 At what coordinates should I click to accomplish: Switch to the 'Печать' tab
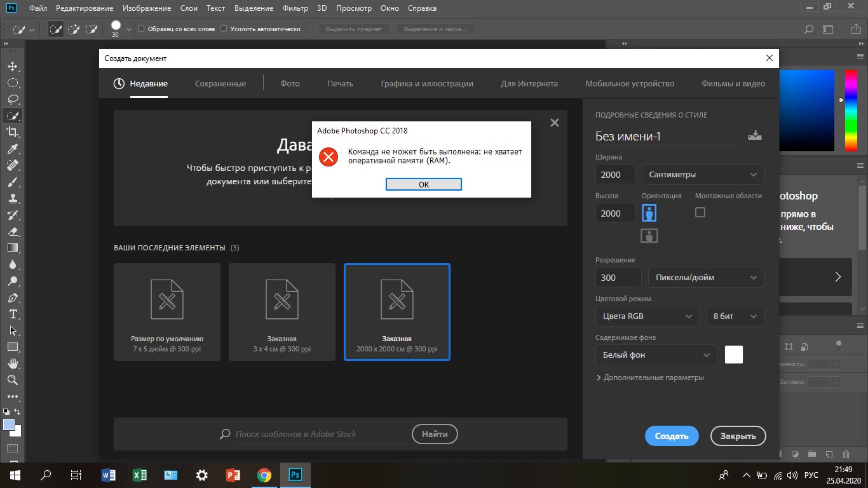coord(340,83)
